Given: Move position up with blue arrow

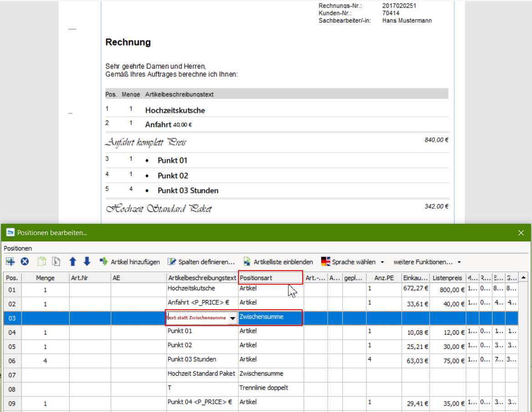Looking at the screenshot, I should click(73, 261).
